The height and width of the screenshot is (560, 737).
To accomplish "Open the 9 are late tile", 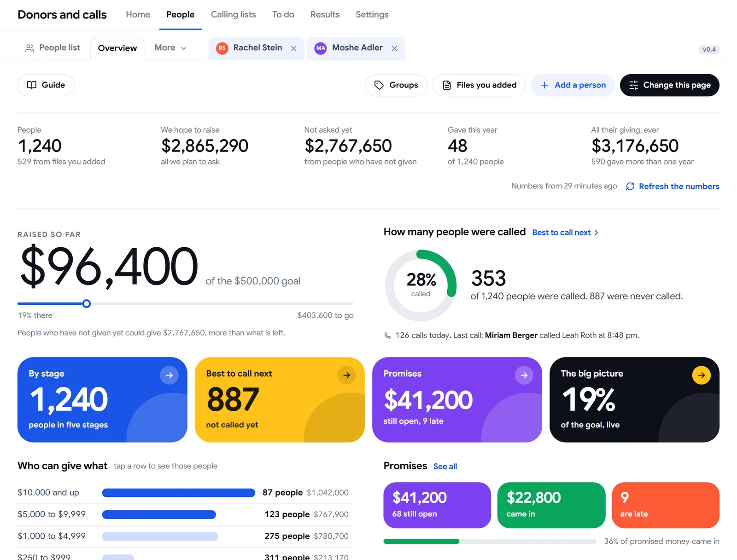I will [666, 505].
